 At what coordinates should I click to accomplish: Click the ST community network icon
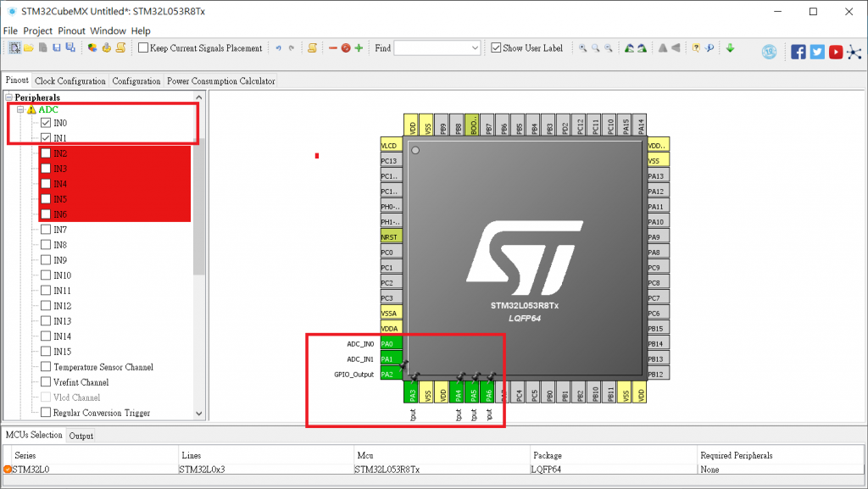[x=854, y=52]
